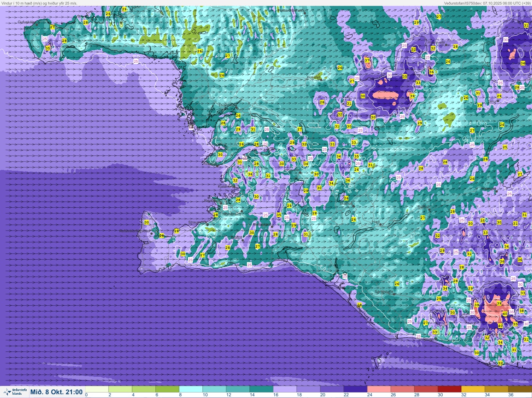Select the 14–16 m/s legend color
Screen dimensions: 532x398
(262, 389)
